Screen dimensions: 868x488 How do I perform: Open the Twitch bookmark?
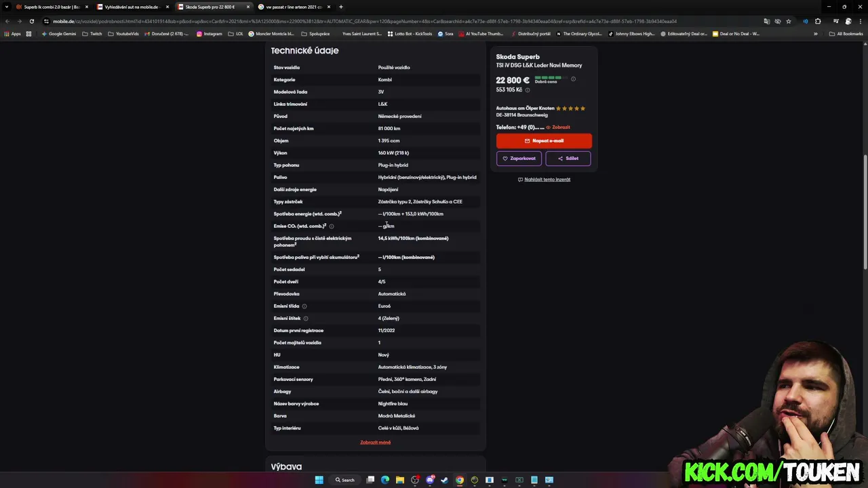92,33
